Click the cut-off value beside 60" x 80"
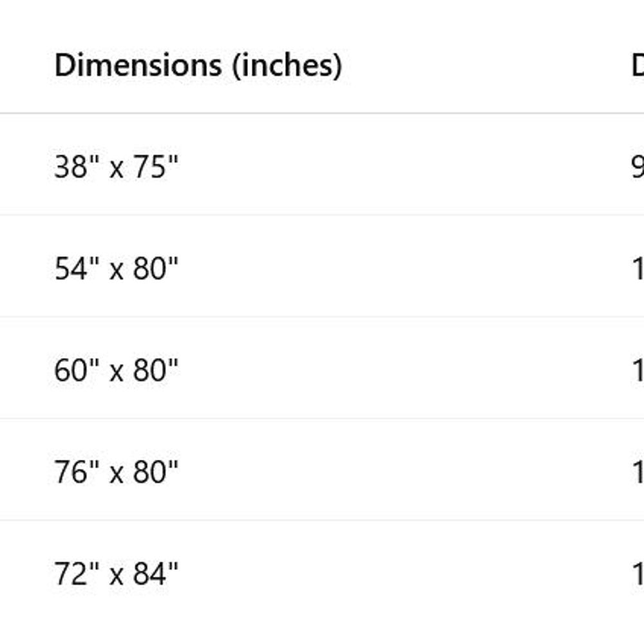 tap(637, 370)
